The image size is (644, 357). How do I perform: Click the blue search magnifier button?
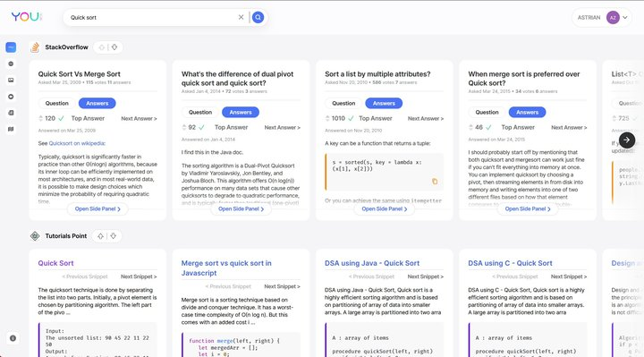pos(258,17)
